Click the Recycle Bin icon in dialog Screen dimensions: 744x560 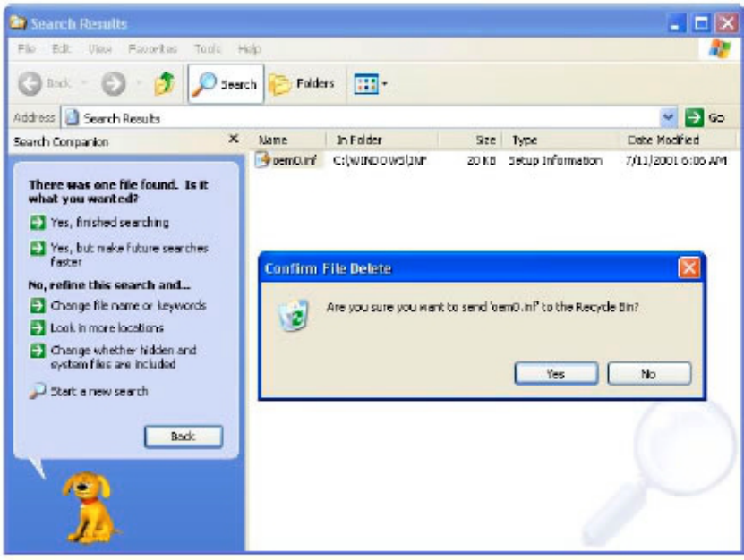tap(295, 315)
